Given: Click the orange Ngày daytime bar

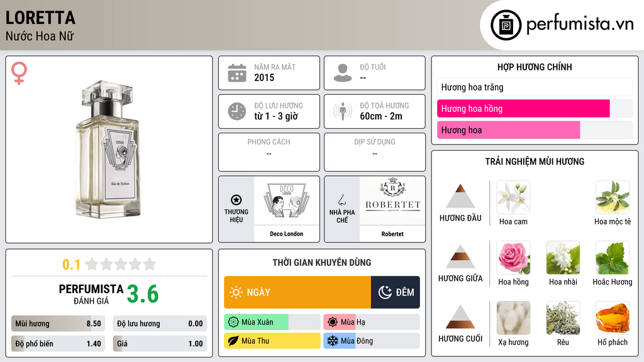Looking at the screenshot, I should [297, 292].
